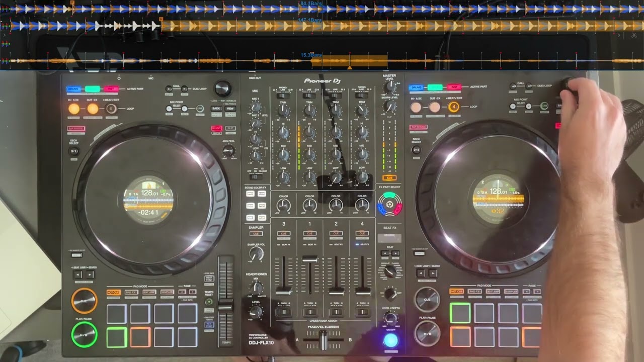This screenshot has height=362, width=644.
Task: Tap the left deck SLIP button
Action: point(230,129)
